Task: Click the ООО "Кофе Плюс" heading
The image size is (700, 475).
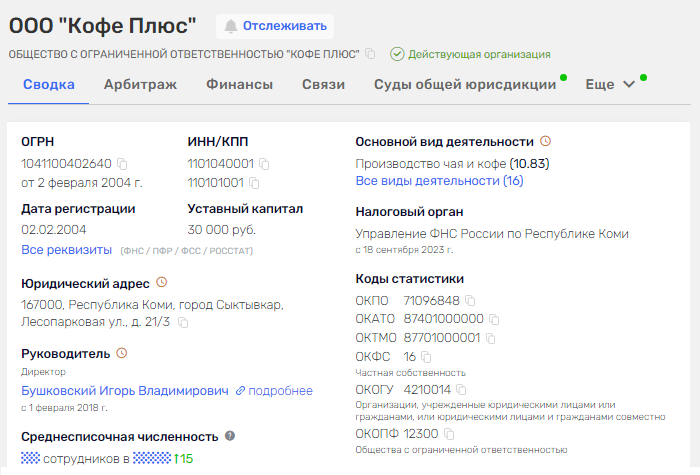Action: pyautogui.click(x=103, y=25)
